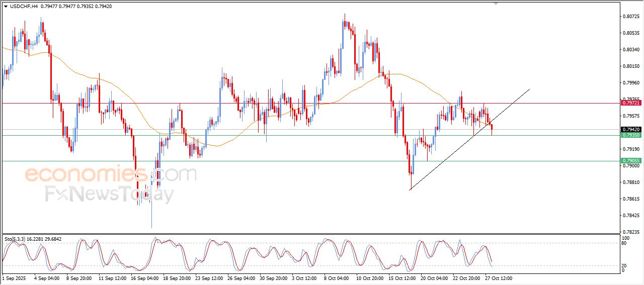Viewport: 644px width, 285px height.
Task: Select the red 0.79721 price tag
Action: pos(631,103)
